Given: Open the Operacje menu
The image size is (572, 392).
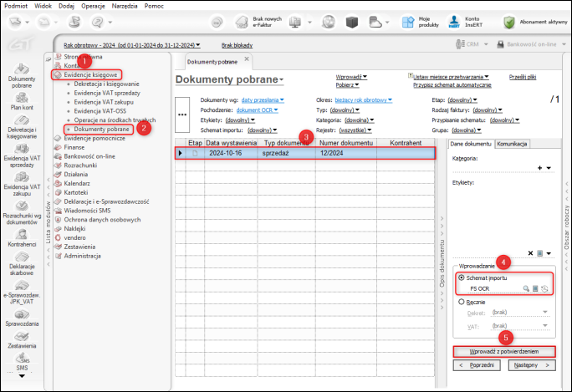Looking at the screenshot, I should (92, 5).
